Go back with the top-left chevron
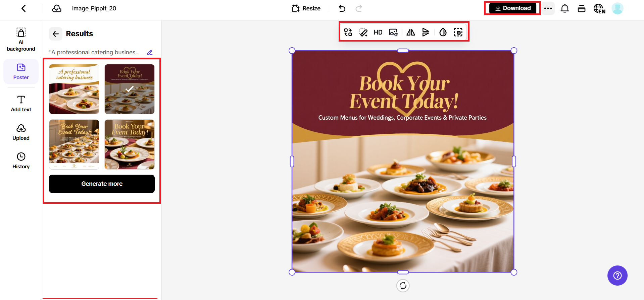Screen dimensions: 644x300 click(x=23, y=8)
